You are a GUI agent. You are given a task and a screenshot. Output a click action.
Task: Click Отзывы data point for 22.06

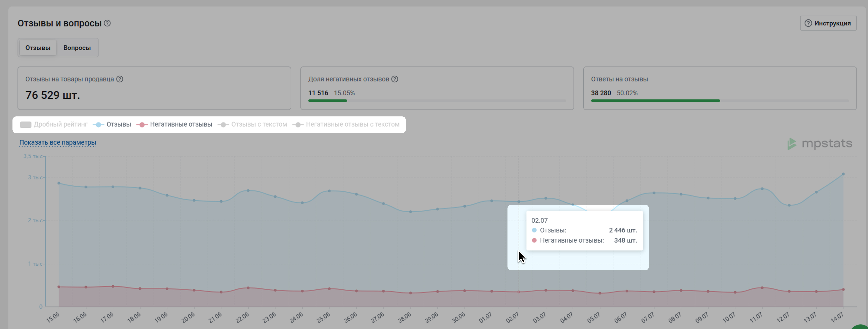248,191
